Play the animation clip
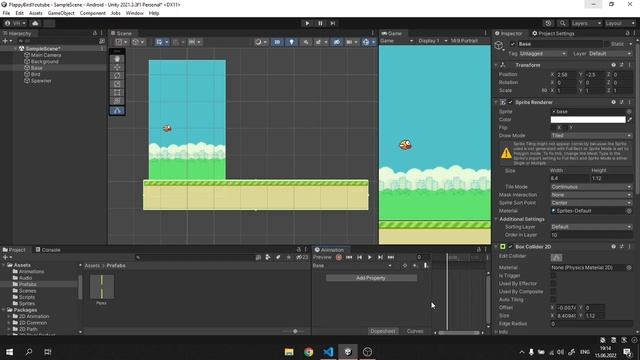The width and height of the screenshot is (640, 360). 370,257
